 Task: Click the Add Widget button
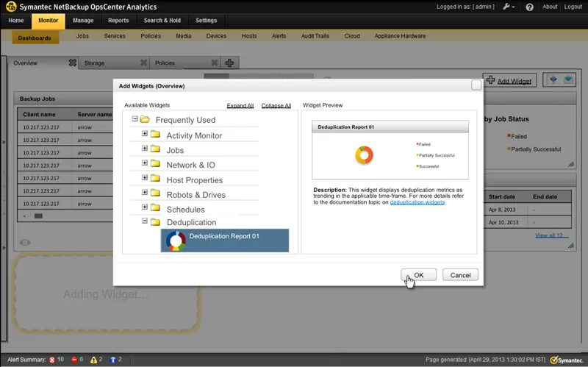click(509, 80)
